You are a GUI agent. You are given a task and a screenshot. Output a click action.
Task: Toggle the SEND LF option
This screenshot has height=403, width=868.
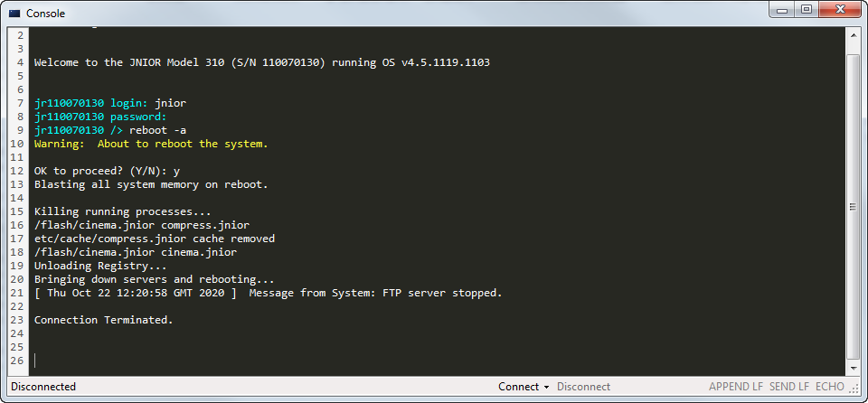pos(789,387)
